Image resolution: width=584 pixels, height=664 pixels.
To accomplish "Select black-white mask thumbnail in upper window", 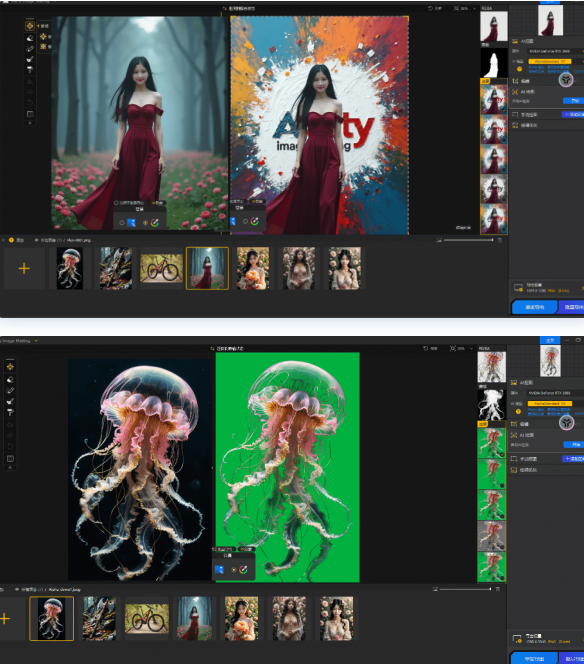I will [494, 63].
